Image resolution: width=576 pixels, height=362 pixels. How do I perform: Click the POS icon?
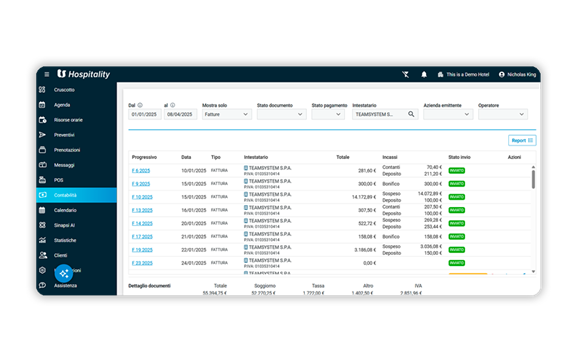(x=43, y=180)
